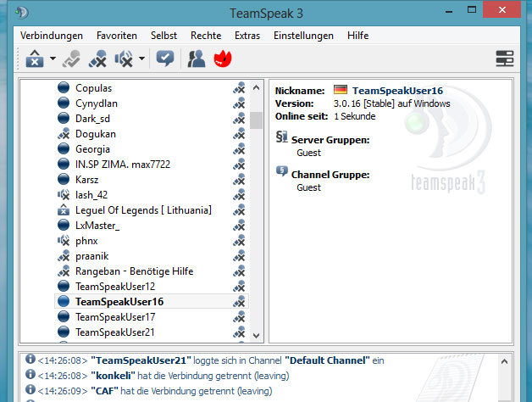Click the muted microphone icon beside Rangeban

coord(64,271)
